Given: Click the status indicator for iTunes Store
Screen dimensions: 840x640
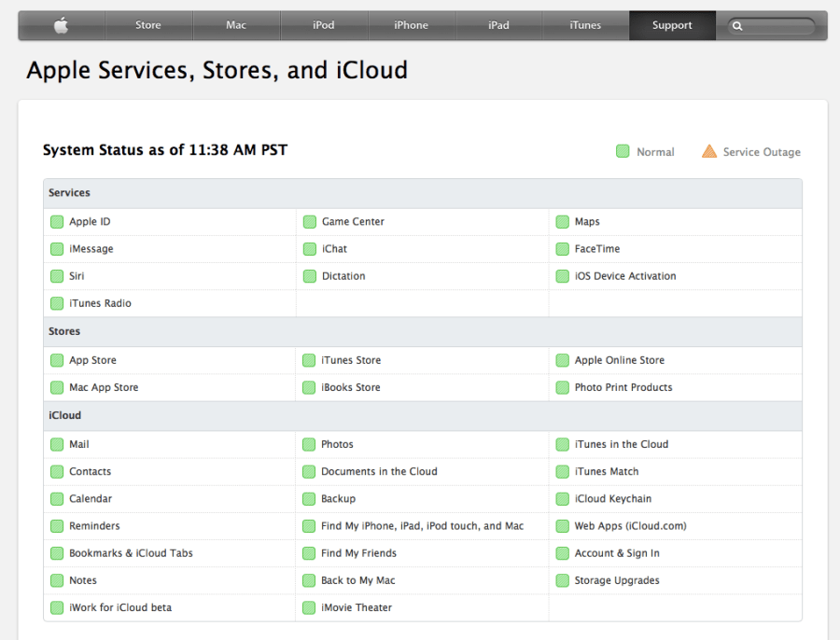Looking at the screenshot, I should click(309, 360).
